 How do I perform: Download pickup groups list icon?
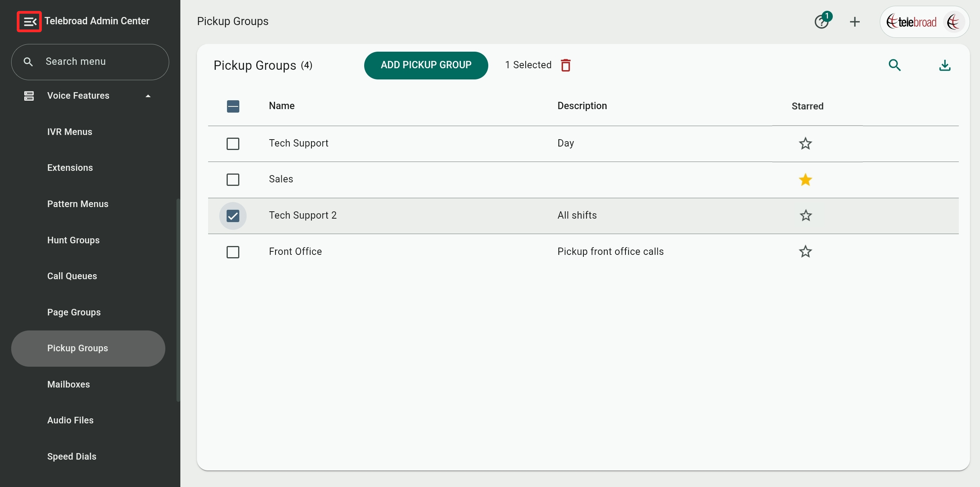click(x=945, y=65)
